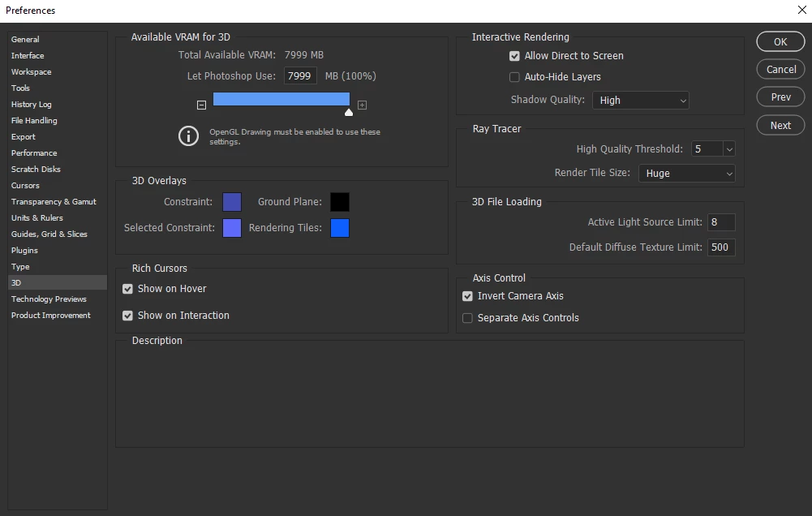The image size is (812, 516).
Task: Click the Default Diffuse Texture Limit field
Action: 721,247
